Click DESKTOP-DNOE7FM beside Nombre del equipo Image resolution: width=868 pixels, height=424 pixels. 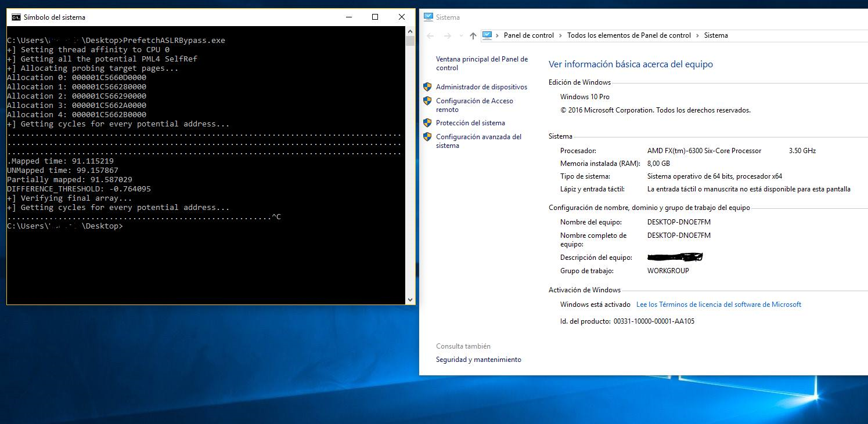[679, 222]
